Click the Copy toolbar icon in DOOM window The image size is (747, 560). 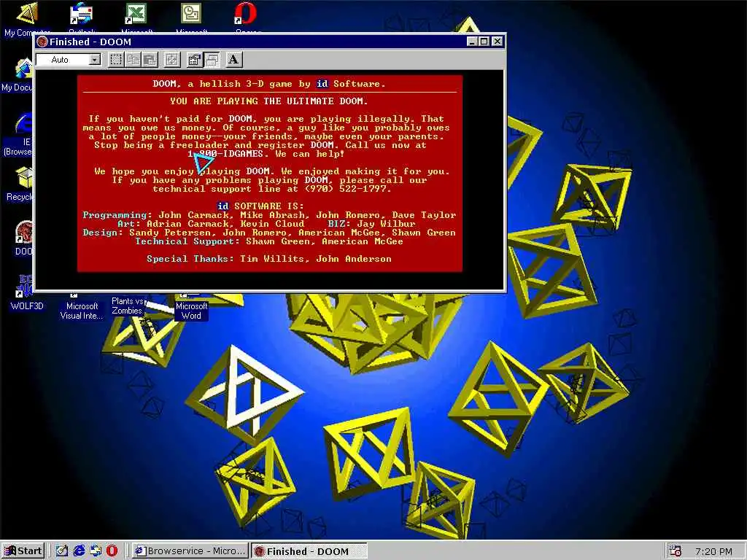[133, 60]
